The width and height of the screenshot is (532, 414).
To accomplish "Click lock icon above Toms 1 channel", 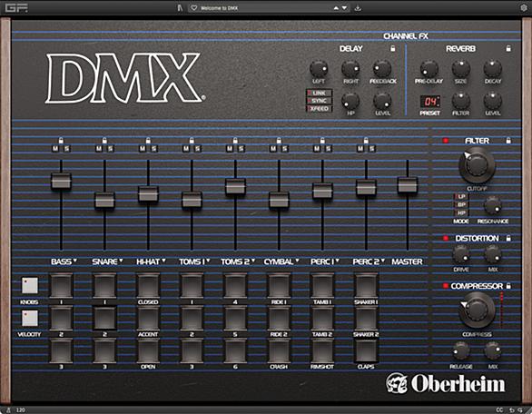I will tap(192, 141).
